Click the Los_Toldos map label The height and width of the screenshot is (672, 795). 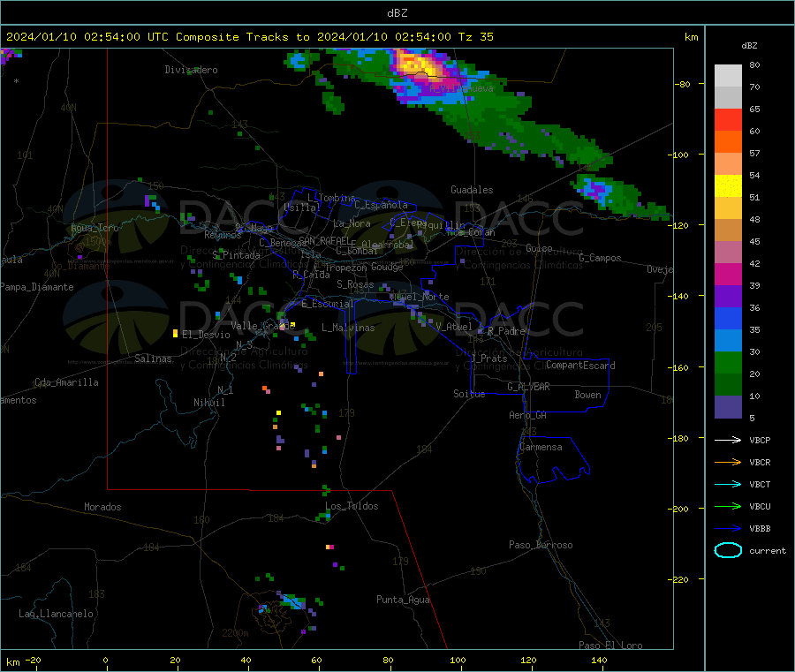click(352, 506)
